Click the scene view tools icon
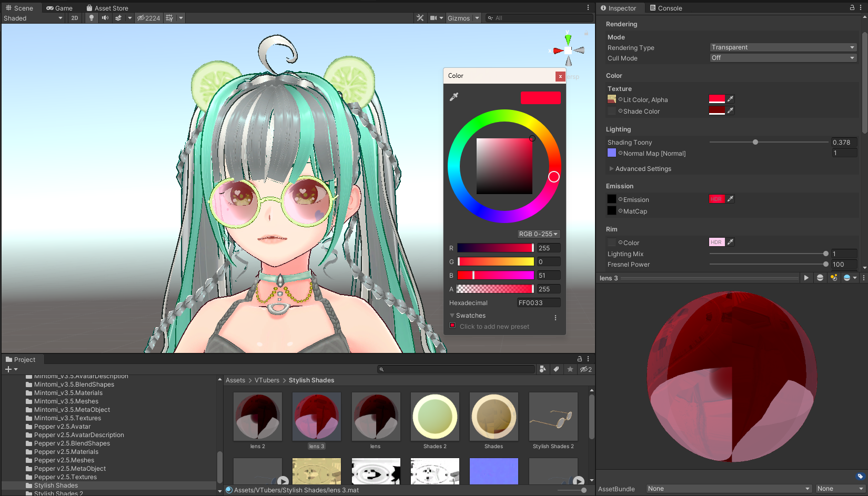Image resolution: width=868 pixels, height=496 pixels. (420, 17)
